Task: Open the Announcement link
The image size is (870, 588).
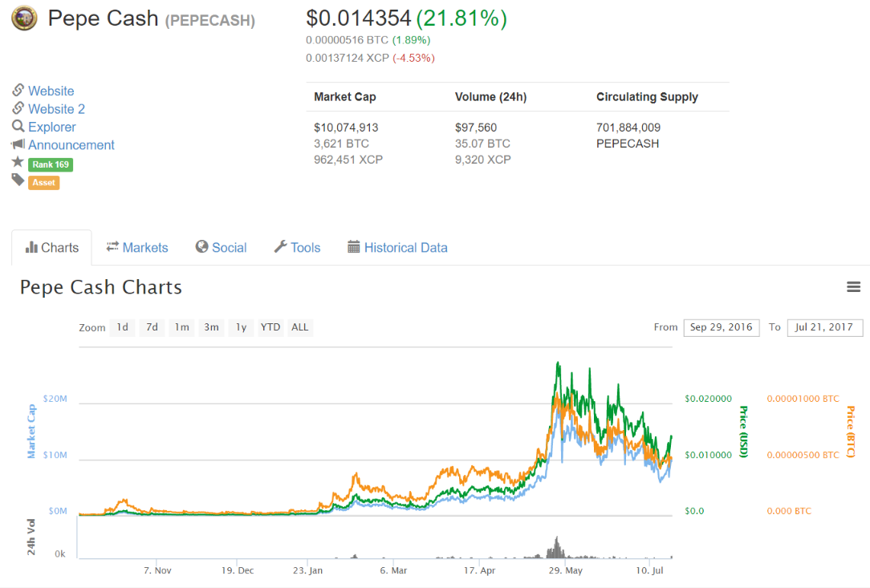Action: [71, 145]
